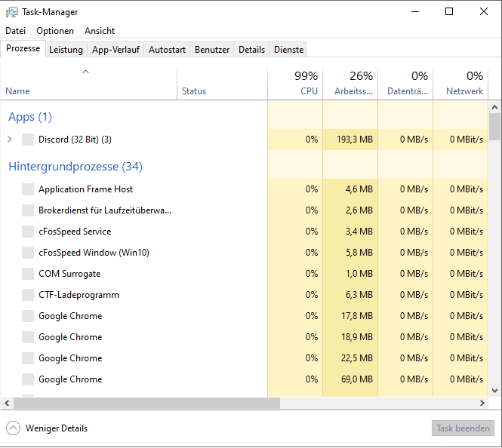
Task: Click the sort arrow above Name column
Action: (x=86, y=72)
